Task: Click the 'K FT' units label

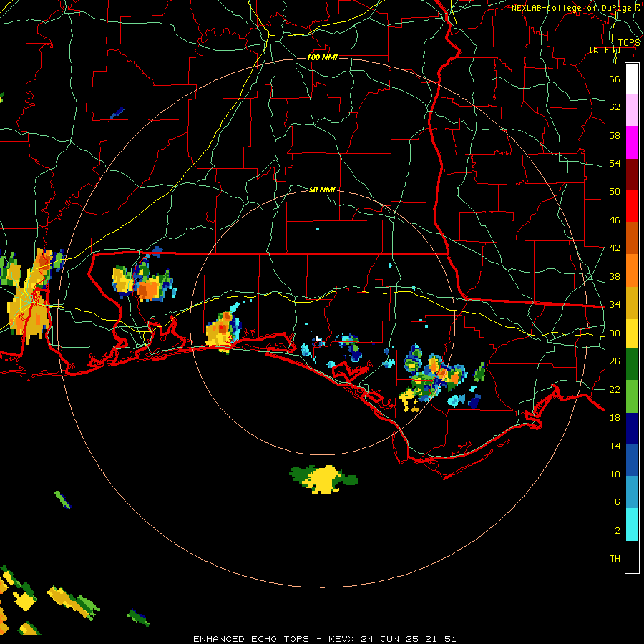Action: coord(605,49)
